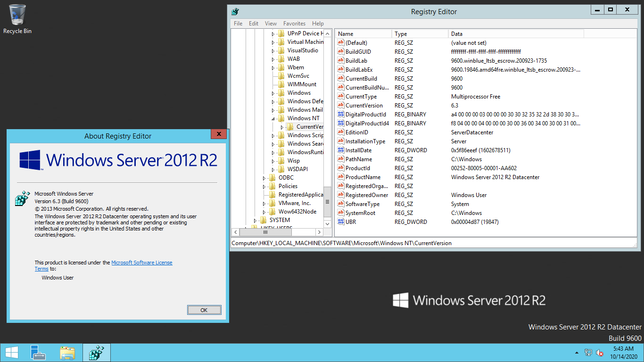
Task: Expand the VMware, Inc. key
Action: pyautogui.click(x=264, y=203)
